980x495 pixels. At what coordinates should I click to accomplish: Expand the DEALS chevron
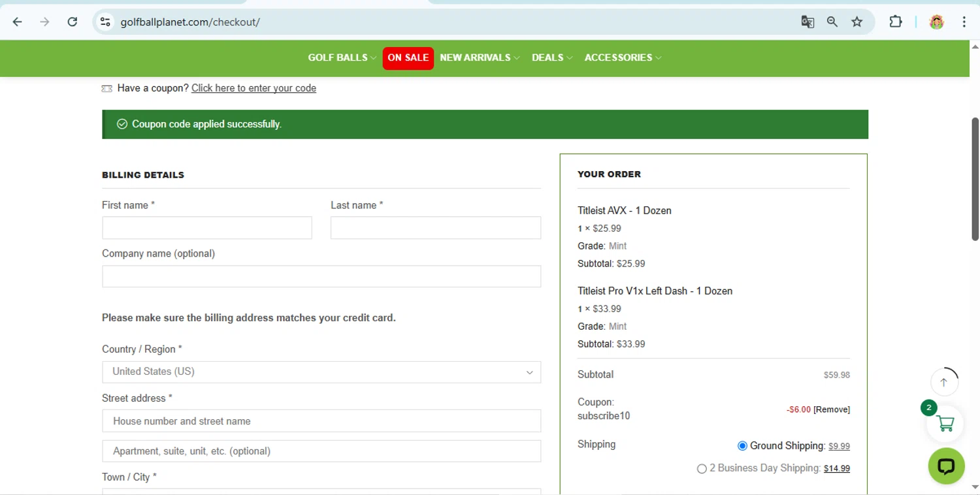tap(570, 58)
